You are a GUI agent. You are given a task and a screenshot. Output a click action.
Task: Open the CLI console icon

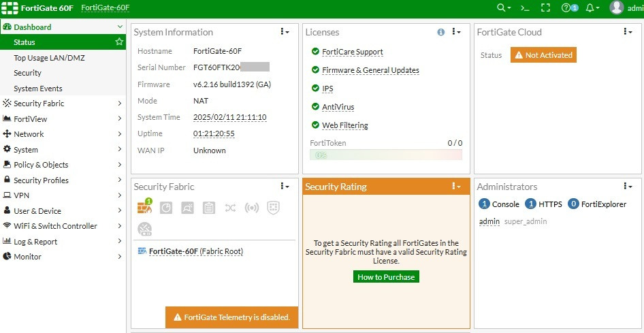(x=525, y=7)
